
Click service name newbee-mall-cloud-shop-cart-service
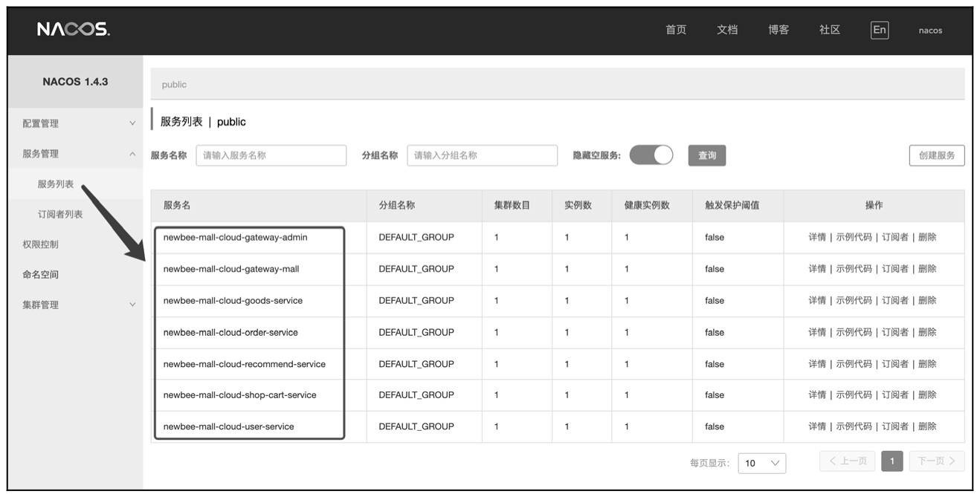(239, 394)
